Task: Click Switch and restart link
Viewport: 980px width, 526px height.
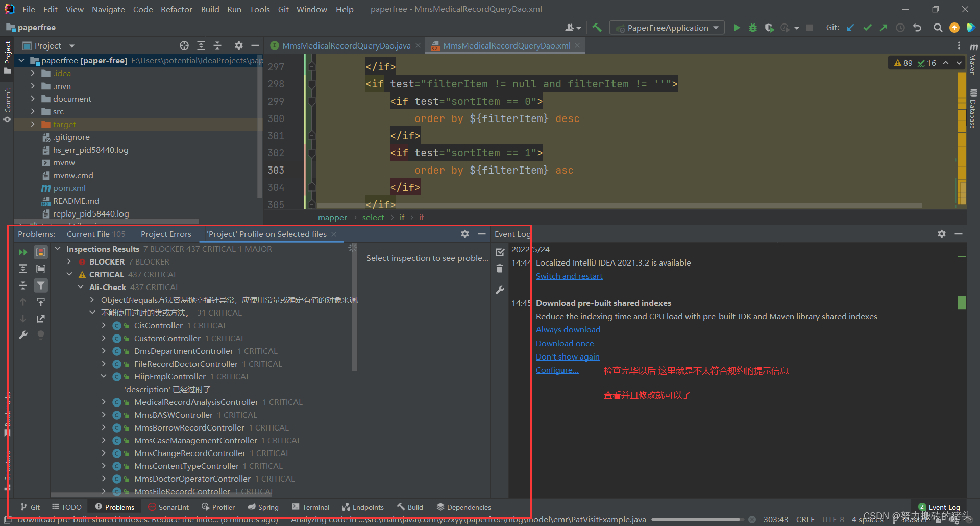Action: pyautogui.click(x=569, y=276)
